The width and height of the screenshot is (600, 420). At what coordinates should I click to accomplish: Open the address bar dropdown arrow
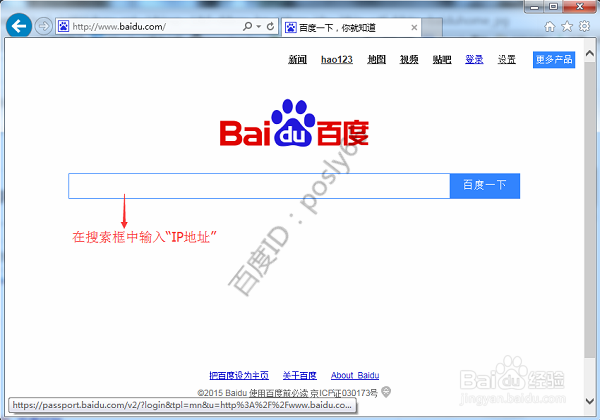coord(259,26)
